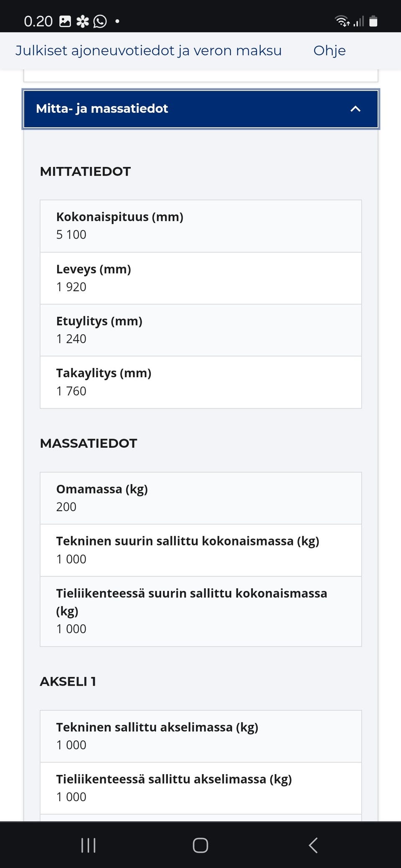Open the WhatsApp icon in the status bar
The width and height of the screenshot is (401, 868).
point(100,21)
